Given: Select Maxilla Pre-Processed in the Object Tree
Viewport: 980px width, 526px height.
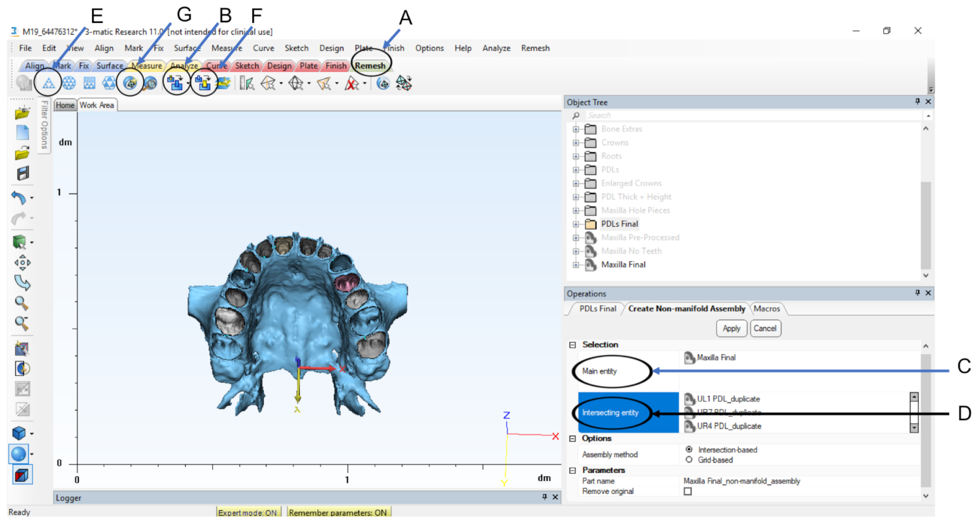Looking at the screenshot, I should pos(640,237).
